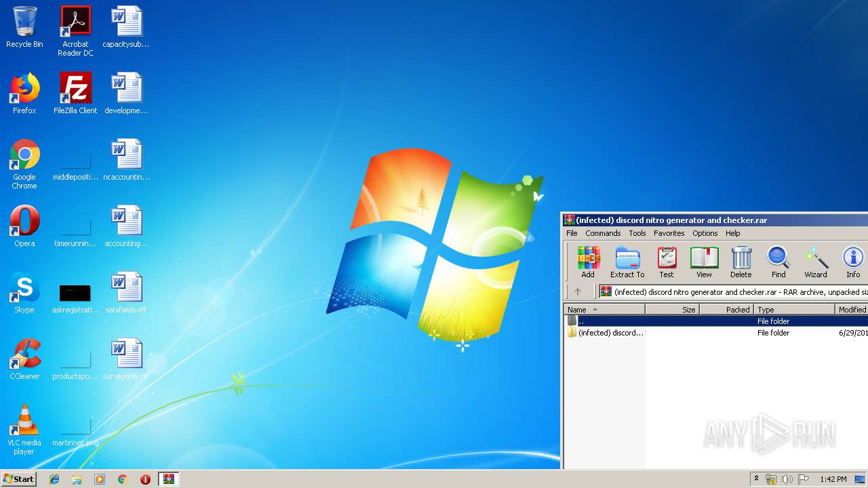Open the Help menu
The image size is (868, 488).
click(733, 233)
